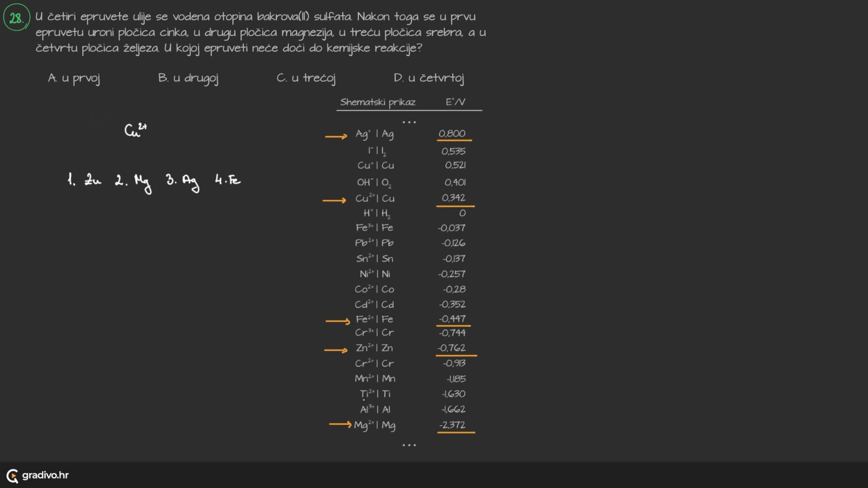
Task: Click the orange arrow beside Zn2+ | Zn
Action: click(336, 350)
